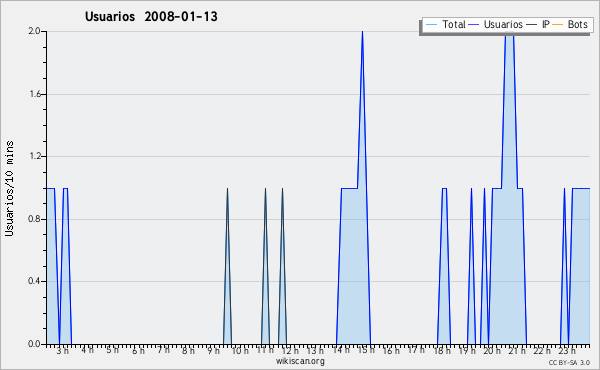Click the y-axis value 2.0
The image size is (600, 370).
[34, 31]
